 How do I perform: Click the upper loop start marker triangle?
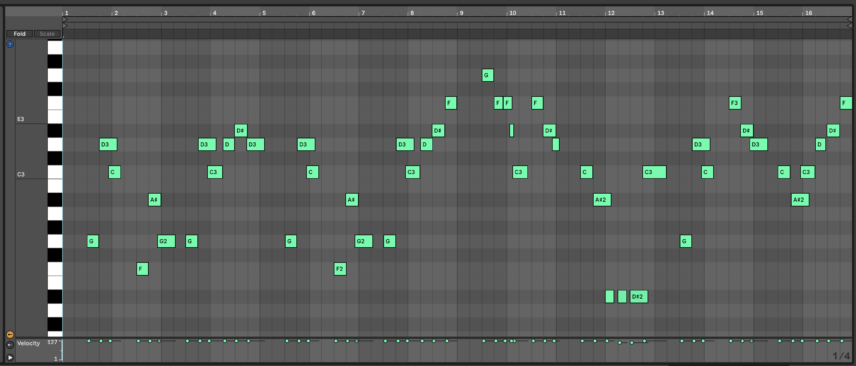pyautogui.click(x=66, y=19)
